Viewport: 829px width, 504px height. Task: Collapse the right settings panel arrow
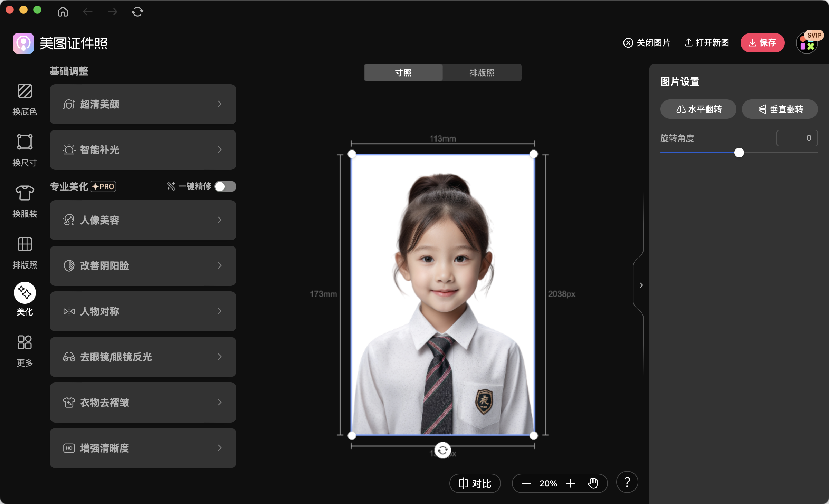click(641, 285)
